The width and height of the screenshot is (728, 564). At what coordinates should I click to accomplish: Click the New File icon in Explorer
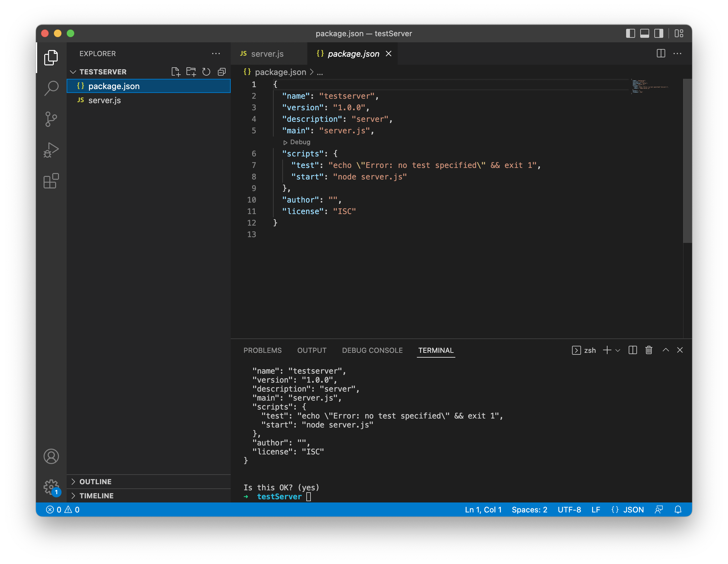(175, 72)
